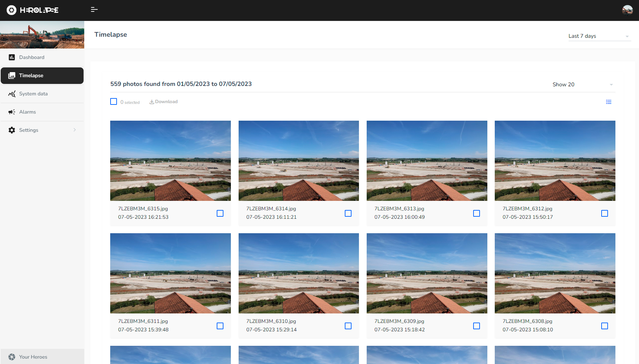This screenshot has height=364, width=639.
Task: Select checkbox for 7LZEBM3M_6311.jpg
Action: point(220,326)
